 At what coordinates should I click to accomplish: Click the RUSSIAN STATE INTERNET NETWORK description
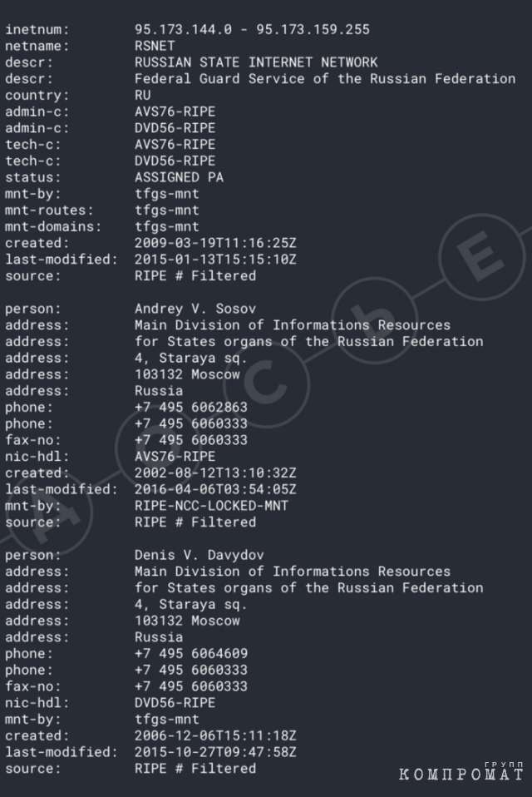[256, 62]
